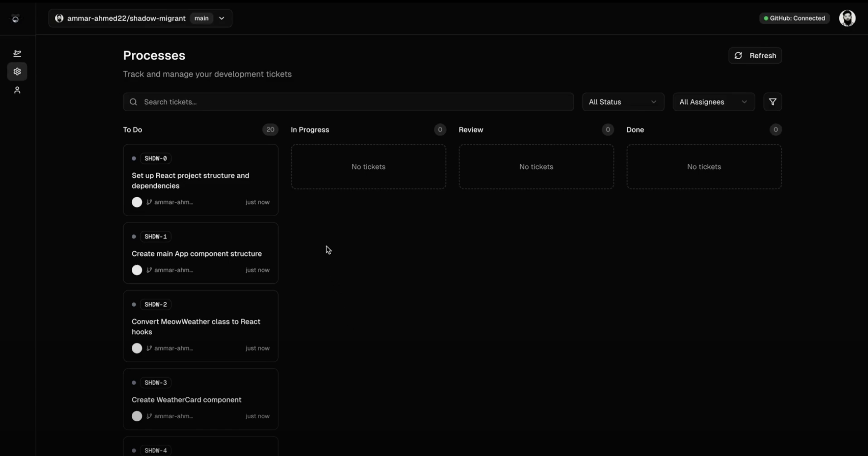Select the gear Processes sidebar icon
Viewport: 868px width, 456px height.
click(x=17, y=71)
